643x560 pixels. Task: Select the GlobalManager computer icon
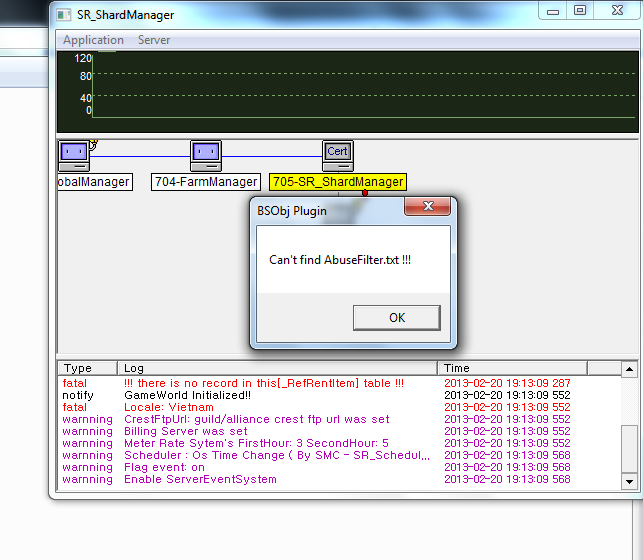pyautogui.click(x=74, y=156)
